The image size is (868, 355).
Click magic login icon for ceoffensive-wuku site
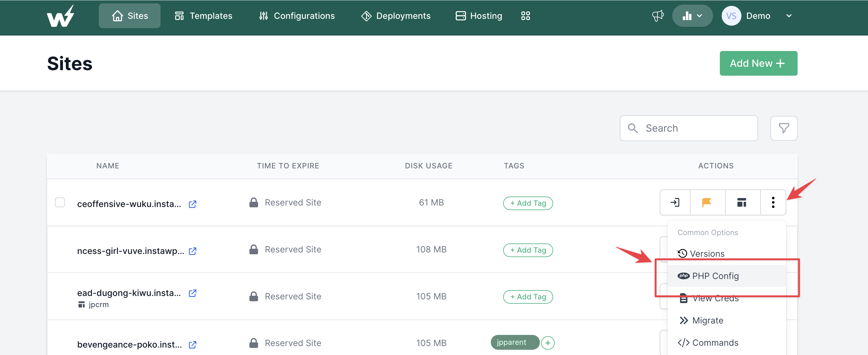[x=675, y=202]
